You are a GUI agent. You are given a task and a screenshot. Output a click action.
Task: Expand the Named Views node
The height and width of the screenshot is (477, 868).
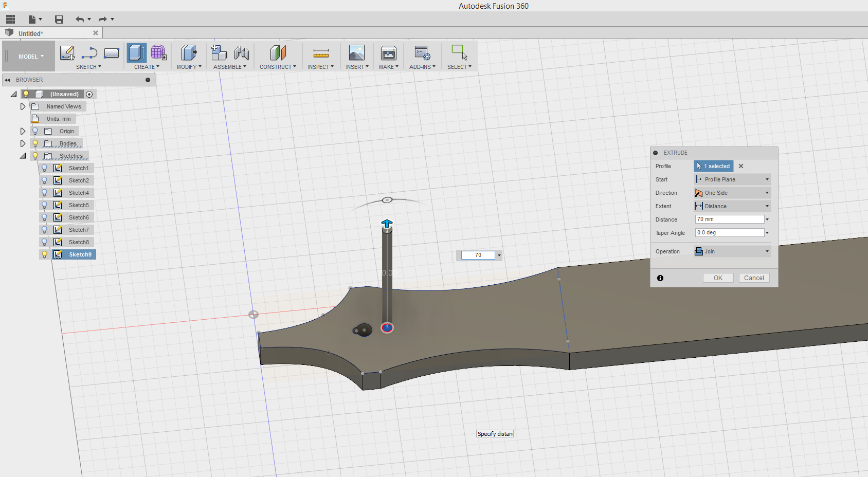pos(23,106)
